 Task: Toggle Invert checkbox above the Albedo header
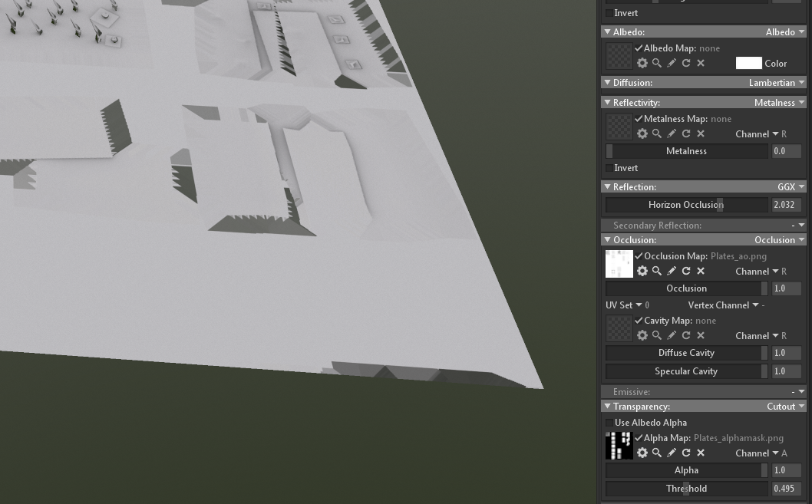[609, 13]
